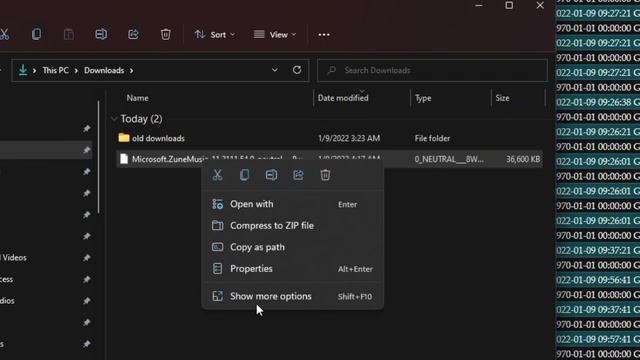The height and width of the screenshot is (360, 640).
Task: Click the Delete trash icon in the context menu
Action: [x=325, y=175]
